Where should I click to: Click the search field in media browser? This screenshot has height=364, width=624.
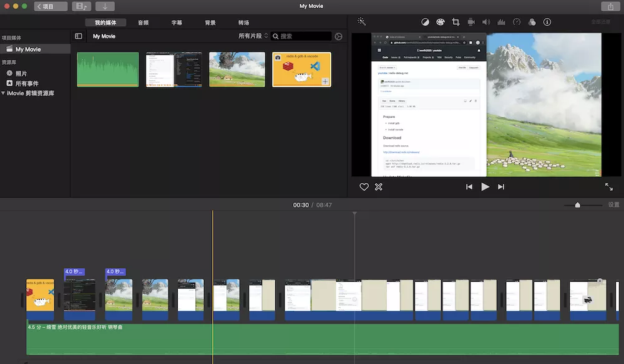click(304, 36)
